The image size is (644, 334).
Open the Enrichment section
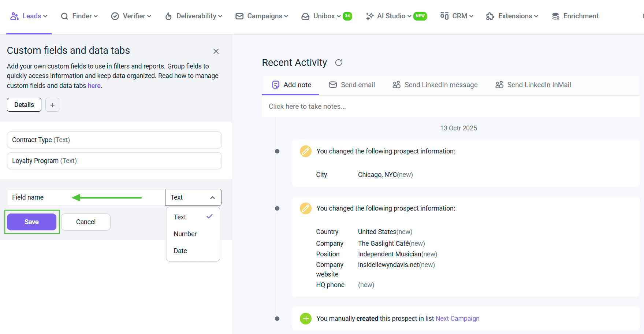[575, 16]
